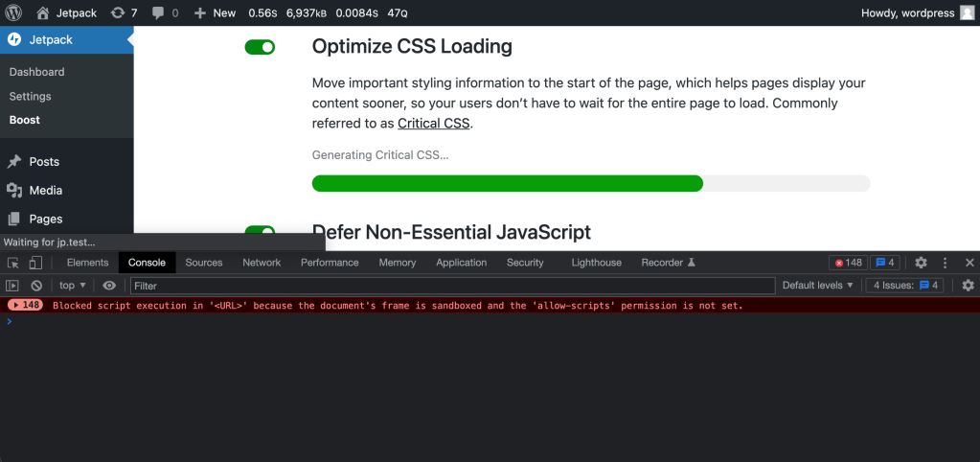Open the DevTools three-dot menu
Viewport: 980px width, 462px height.
tap(946, 263)
